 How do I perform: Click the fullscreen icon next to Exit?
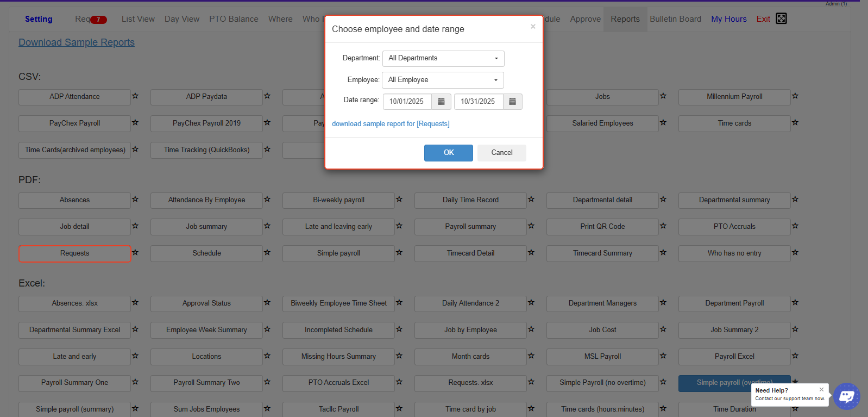pos(781,18)
